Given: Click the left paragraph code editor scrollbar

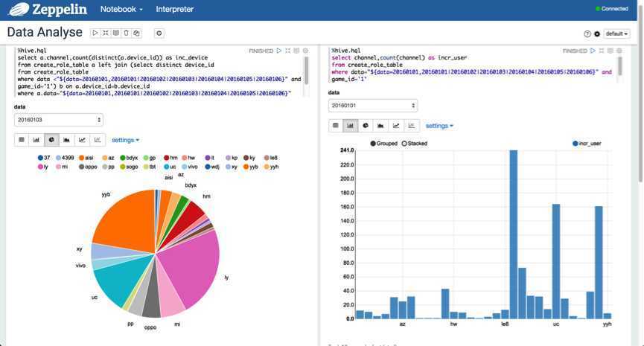Looking at the screenshot, I should point(306,71).
